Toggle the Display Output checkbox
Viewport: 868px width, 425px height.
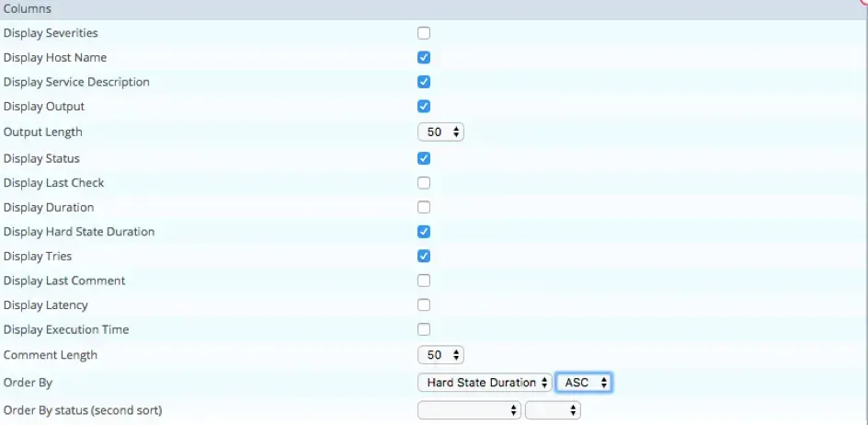pyautogui.click(x=424, y=107)
